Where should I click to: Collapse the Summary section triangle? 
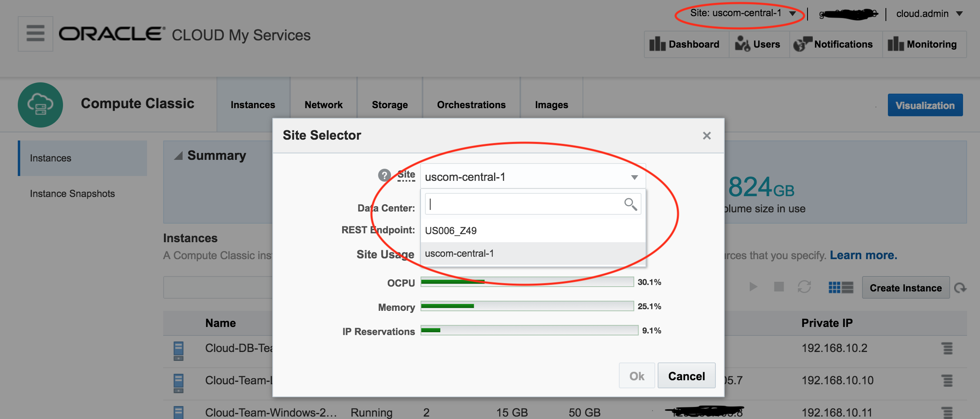[179, 155]
